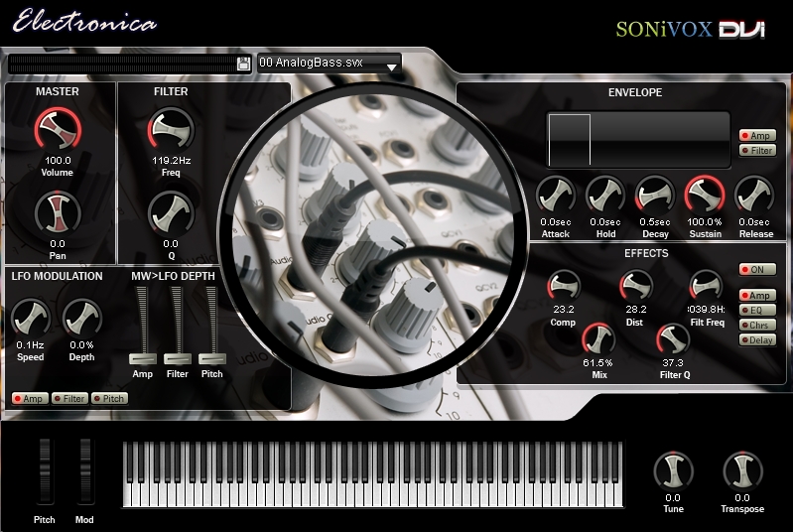
Task: Click the Filter Q knob in Filter section
Action: click(171, 213)
